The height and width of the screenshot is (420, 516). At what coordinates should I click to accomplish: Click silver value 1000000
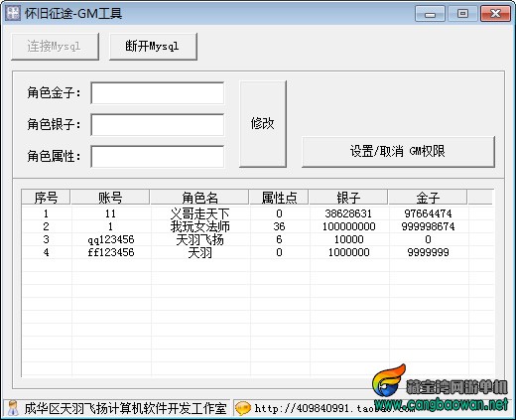[348, 252]
